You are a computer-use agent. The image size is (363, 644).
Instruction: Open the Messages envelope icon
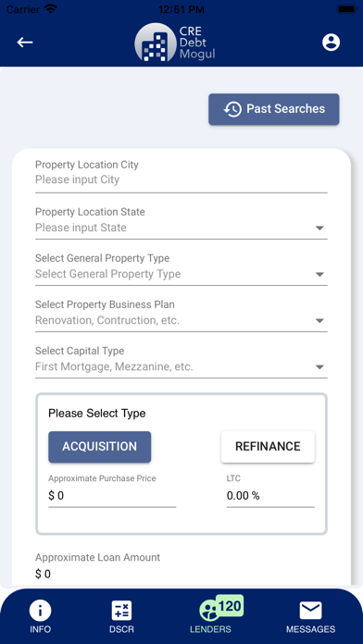(x=310, y=611)
